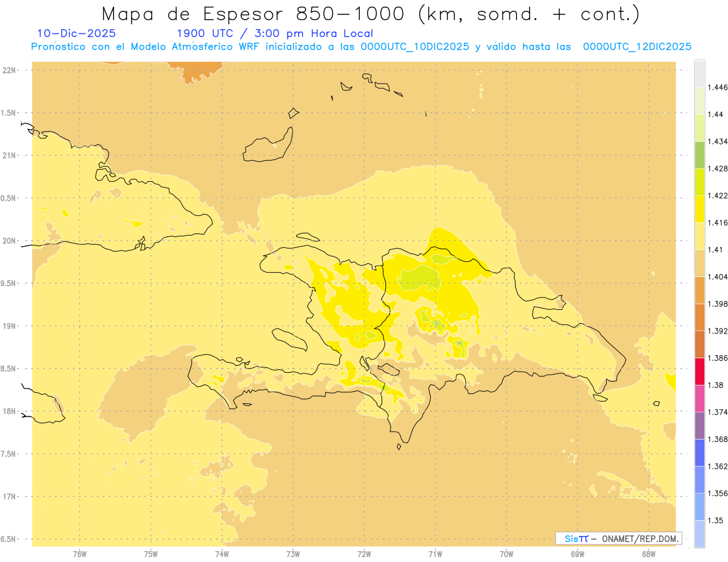This screenshot has height=562, width=728.
Task: Click the '68W' longitude label
Action: pos(649,554)
